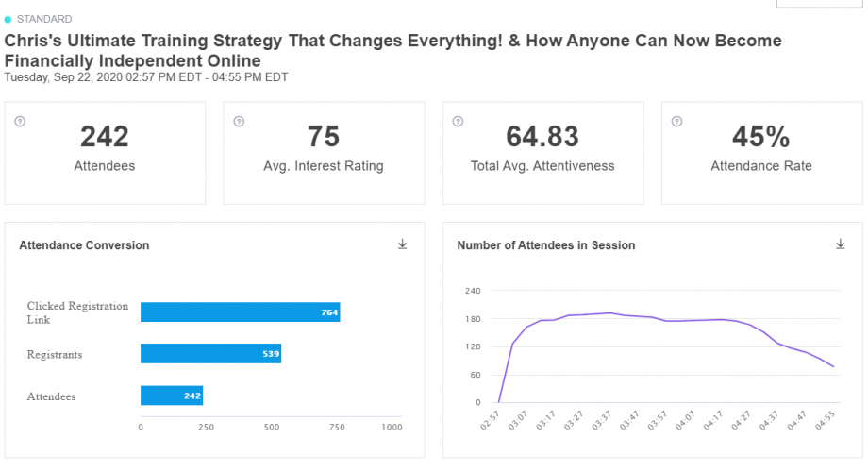Click the 64.83 Total Avg. Attentiveness value
Image resolution: width=868 pixels, height=472 pixels.
[x=542, y=136]
